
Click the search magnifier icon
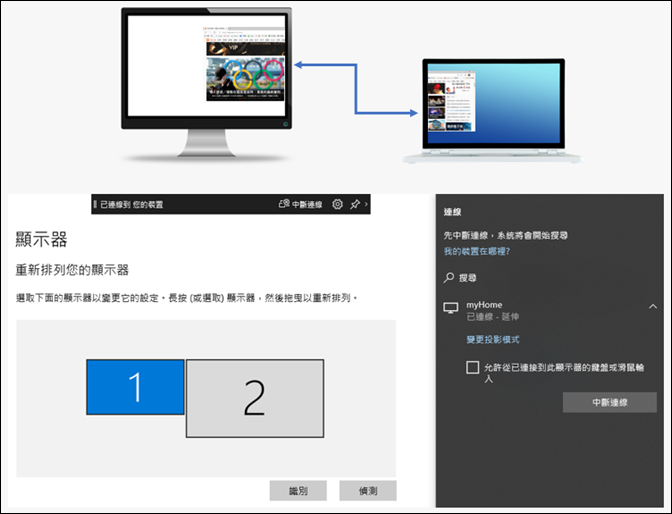[449, 278]
